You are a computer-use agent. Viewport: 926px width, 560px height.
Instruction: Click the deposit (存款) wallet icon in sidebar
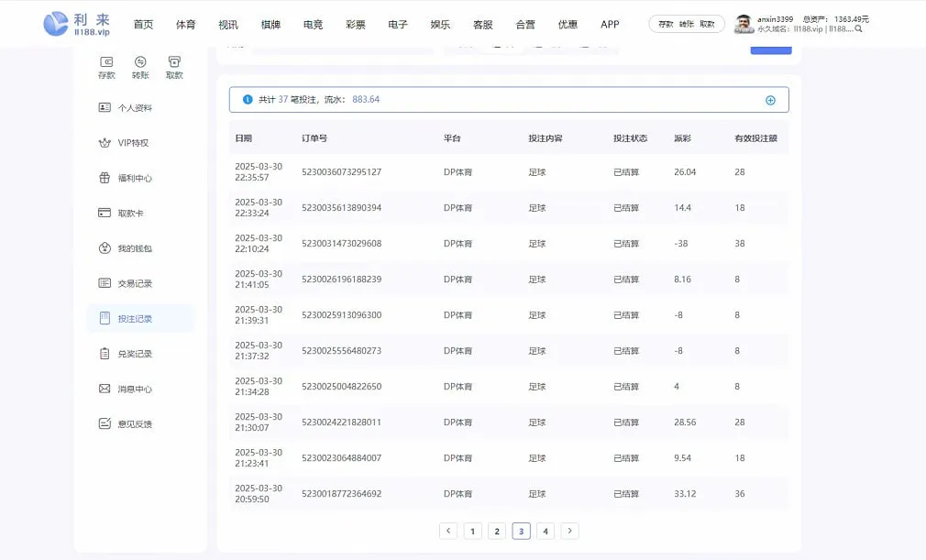106,62
